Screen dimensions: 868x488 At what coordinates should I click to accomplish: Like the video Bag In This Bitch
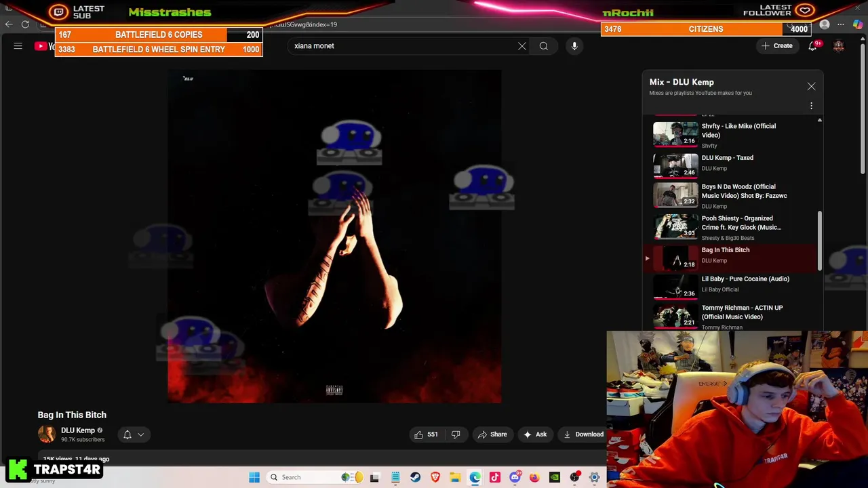(x=426, y=434)
